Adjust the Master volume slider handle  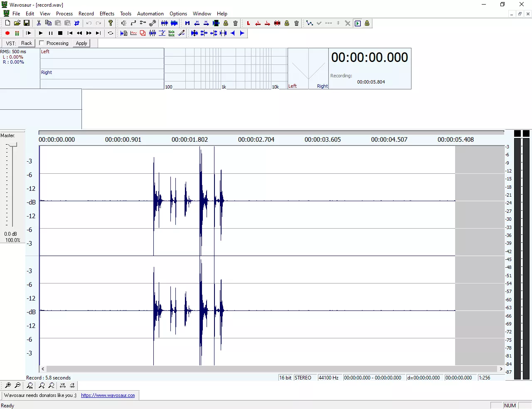click(13, 145)
